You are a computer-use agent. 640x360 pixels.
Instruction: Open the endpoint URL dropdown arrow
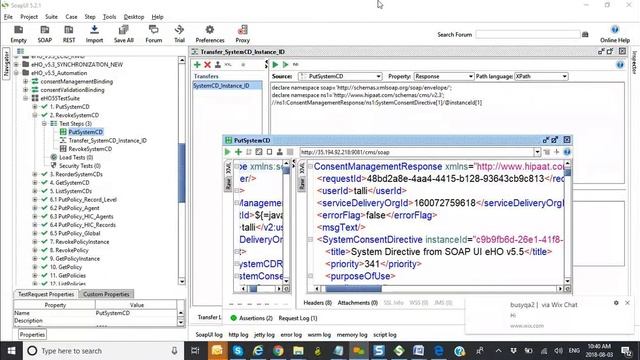pos(537,152)
